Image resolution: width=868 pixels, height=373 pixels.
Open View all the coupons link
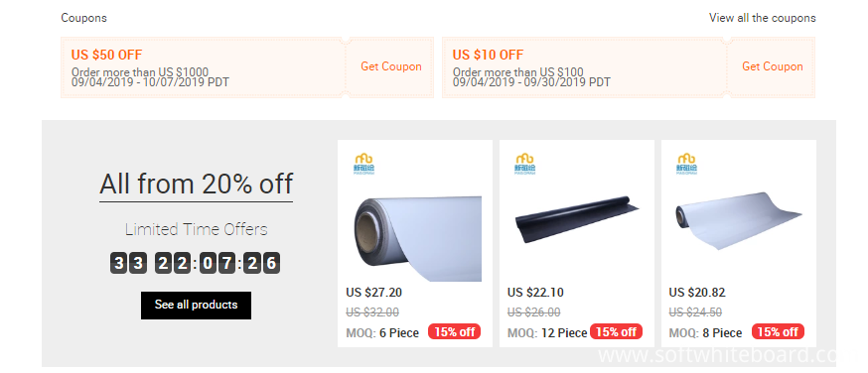click(x=763, y=18)
